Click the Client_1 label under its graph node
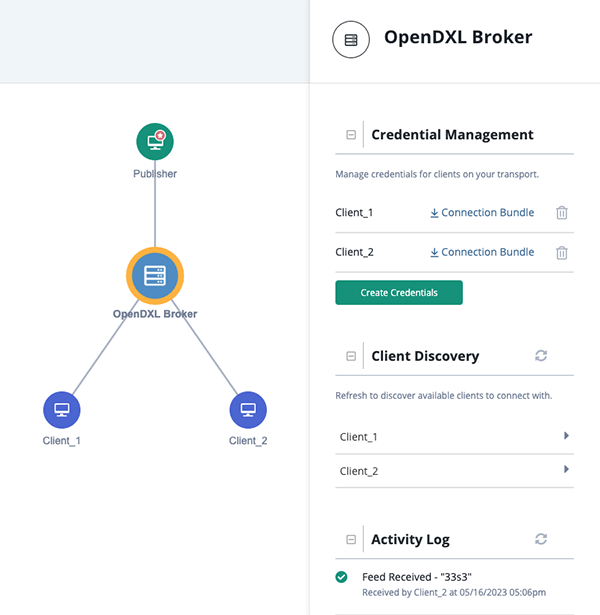 tap(62, 441)
